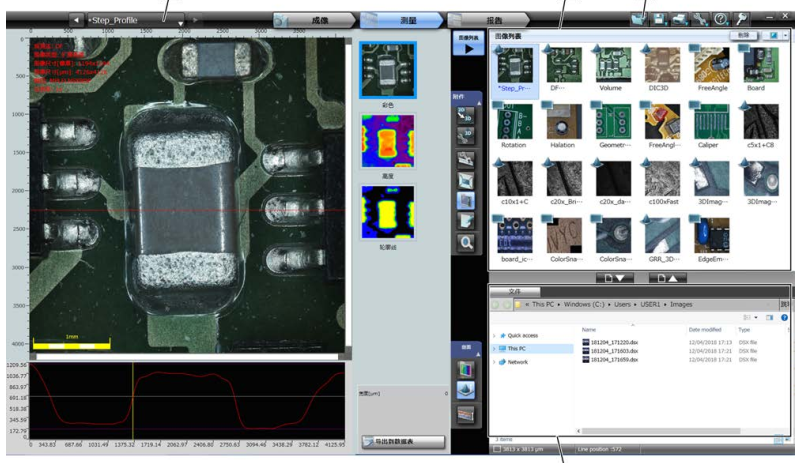Open the wrench settings tool
The width and height of the screenshot is (800, 463).
pyautogui.click(x=699, y=19)
